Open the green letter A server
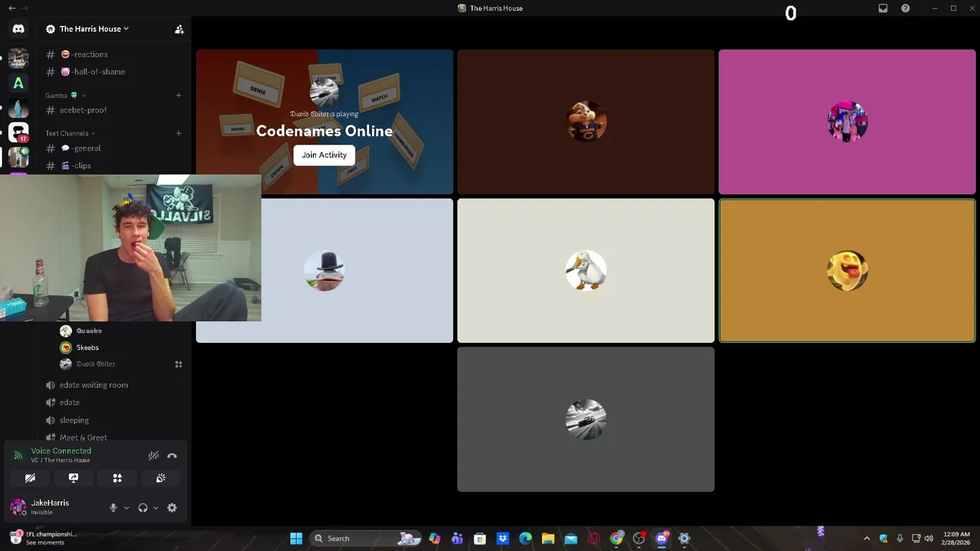980x551 pixels. [x=18, y=83]
